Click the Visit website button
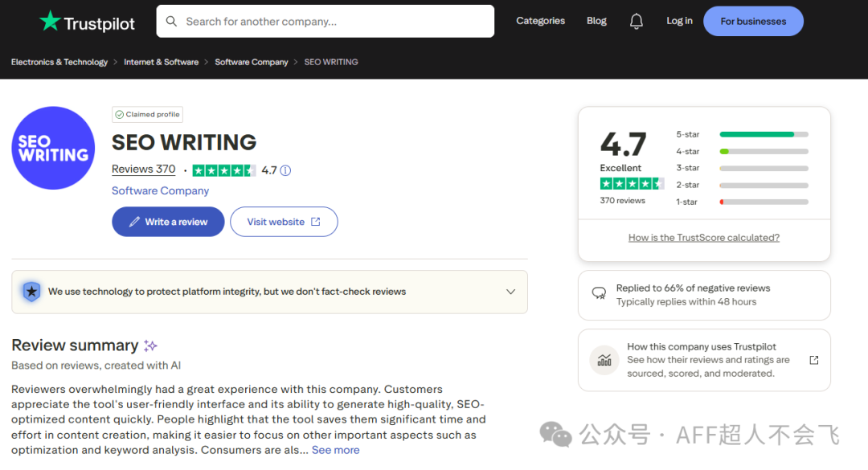The width and height of the screenshot is (868, 470). click(284, 222)
